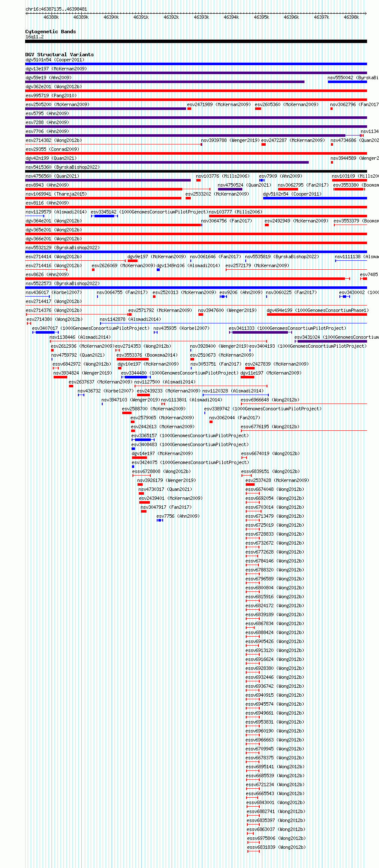Open the dgv5101n54 (Cooper2011) variant label

[x=55, y=60]
